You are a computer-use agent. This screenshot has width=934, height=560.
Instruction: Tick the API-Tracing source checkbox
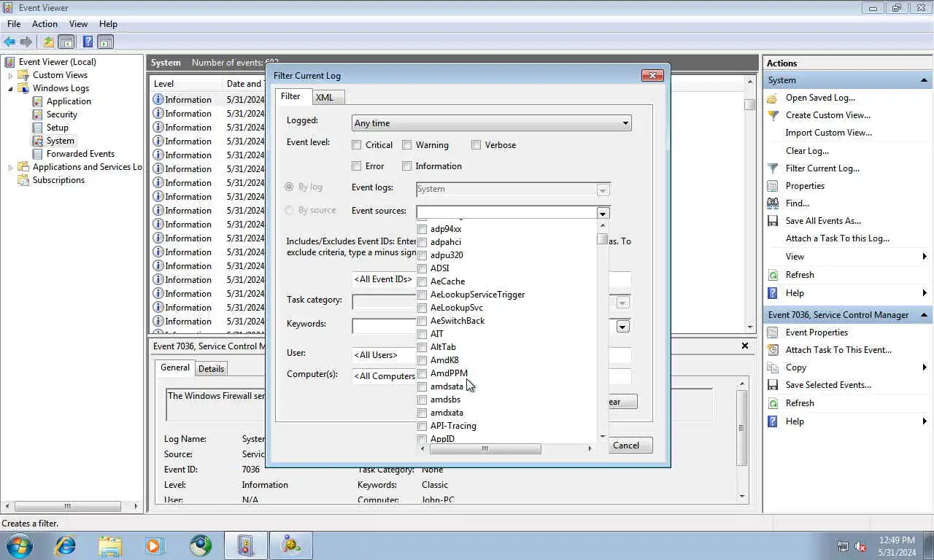pyautogui.click(x=422, y=426)
